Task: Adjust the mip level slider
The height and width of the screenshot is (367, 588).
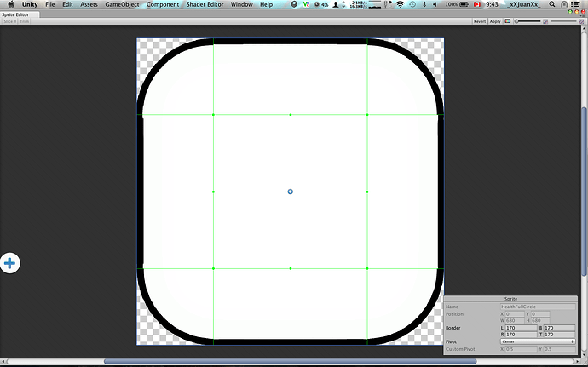Action: [563, 21]
